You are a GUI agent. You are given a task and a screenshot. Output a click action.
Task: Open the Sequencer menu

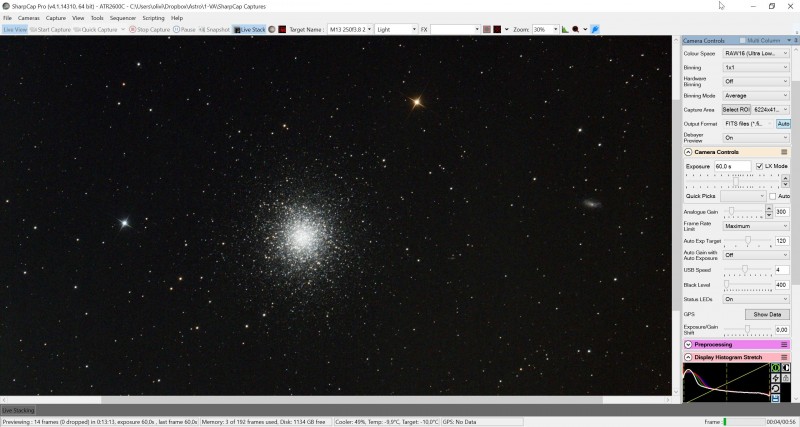click(123, 18)
